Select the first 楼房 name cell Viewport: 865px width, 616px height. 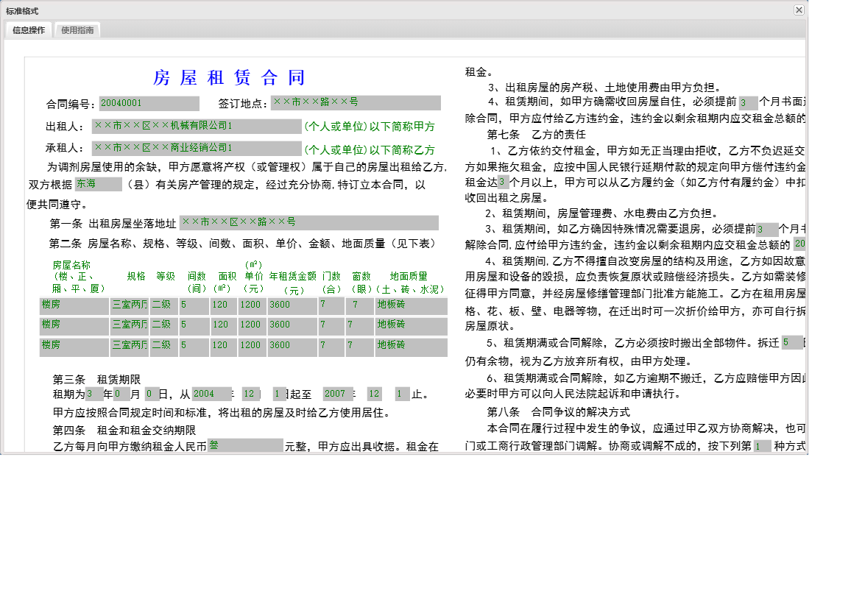tap(74, 306)
